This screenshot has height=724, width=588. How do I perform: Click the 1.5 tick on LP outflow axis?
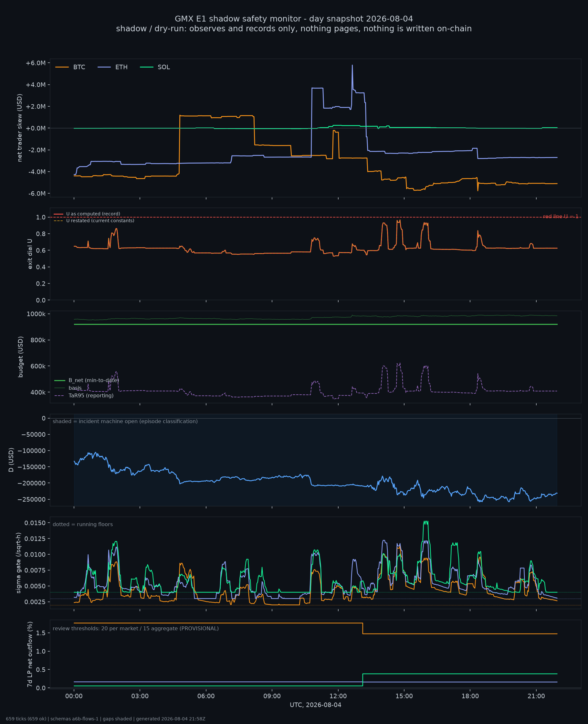(x=41, y=633)
